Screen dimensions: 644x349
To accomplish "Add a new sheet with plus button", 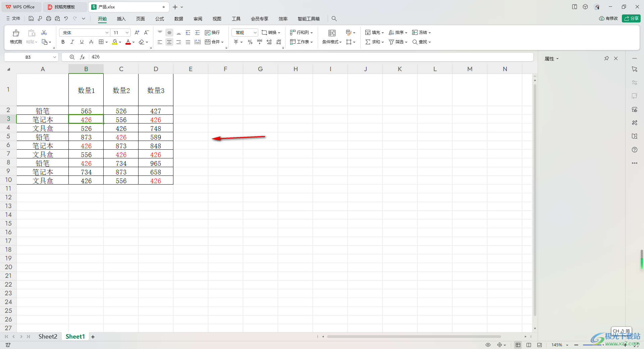I will tap(93, 337).
